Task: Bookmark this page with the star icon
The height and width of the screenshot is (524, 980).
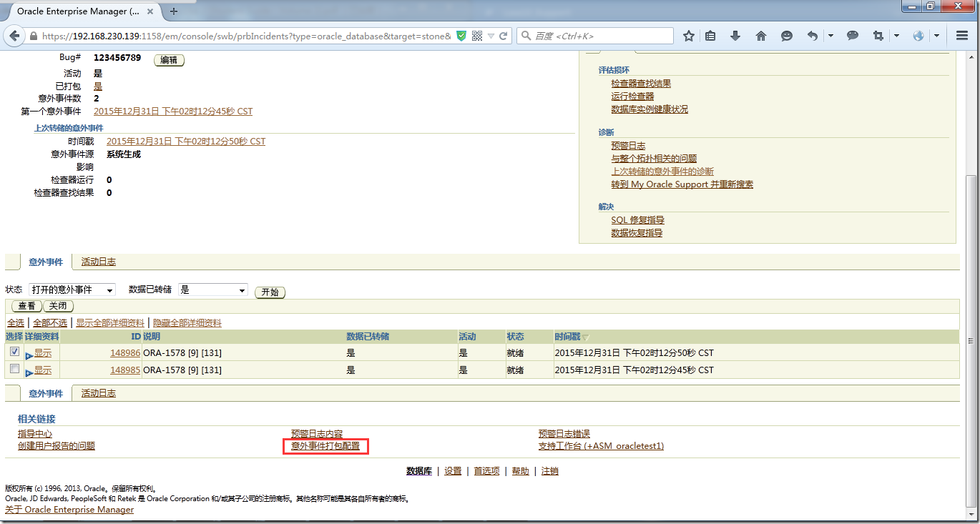Action: coord(689,36)
